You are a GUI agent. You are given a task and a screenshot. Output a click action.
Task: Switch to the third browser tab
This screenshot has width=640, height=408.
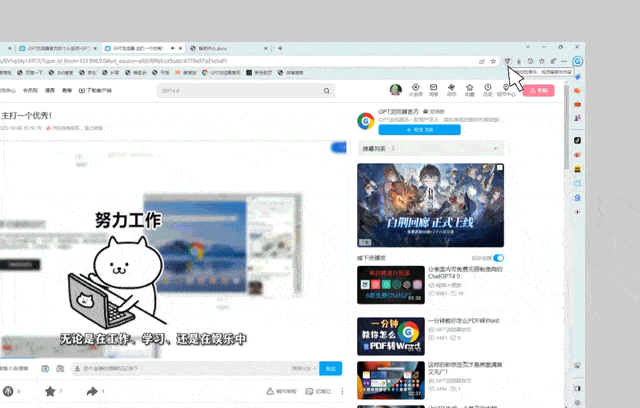215,47
